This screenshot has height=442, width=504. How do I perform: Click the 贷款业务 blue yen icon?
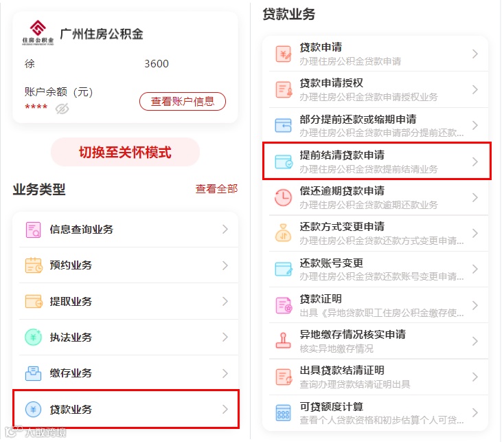tap(33, 410)
